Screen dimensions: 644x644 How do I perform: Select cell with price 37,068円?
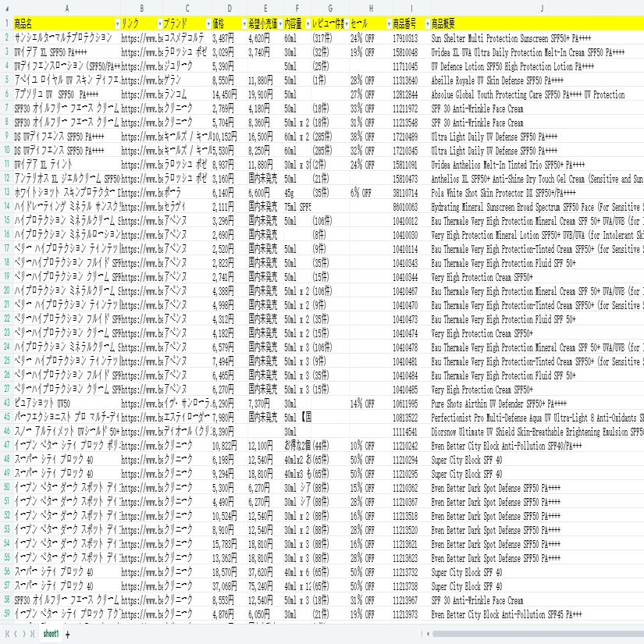pyautogui.click(x=229, y=586)
